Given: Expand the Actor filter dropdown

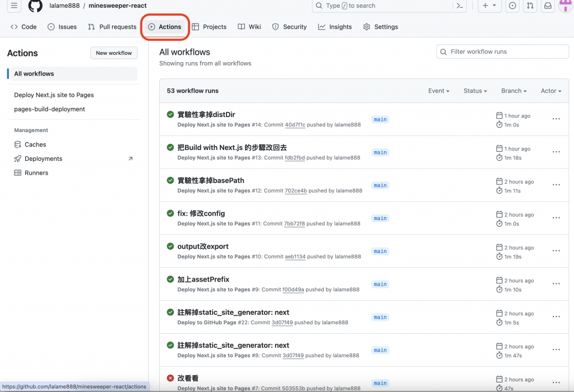Looking at the screenshot, I should click(x=551, y=91).
